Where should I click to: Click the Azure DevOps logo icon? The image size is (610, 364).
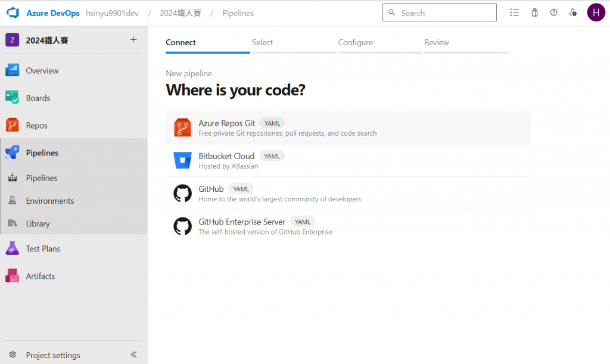[13, 13]
